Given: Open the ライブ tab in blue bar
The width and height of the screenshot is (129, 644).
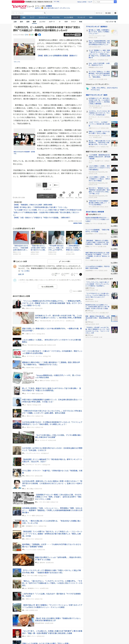Looking at the screenshot, I should coord(32,17).
